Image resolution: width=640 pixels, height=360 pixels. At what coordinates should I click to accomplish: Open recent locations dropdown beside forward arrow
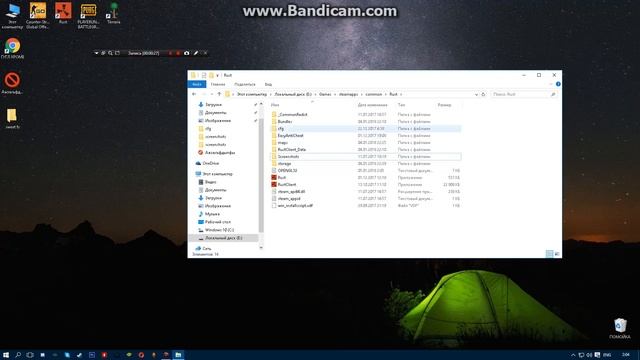[211, 94]
